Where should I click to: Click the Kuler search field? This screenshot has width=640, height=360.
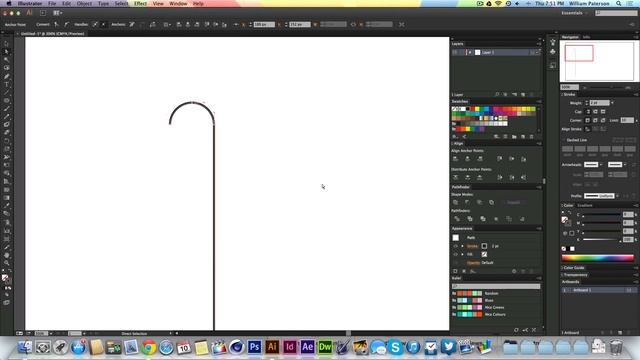coord(496,287)
